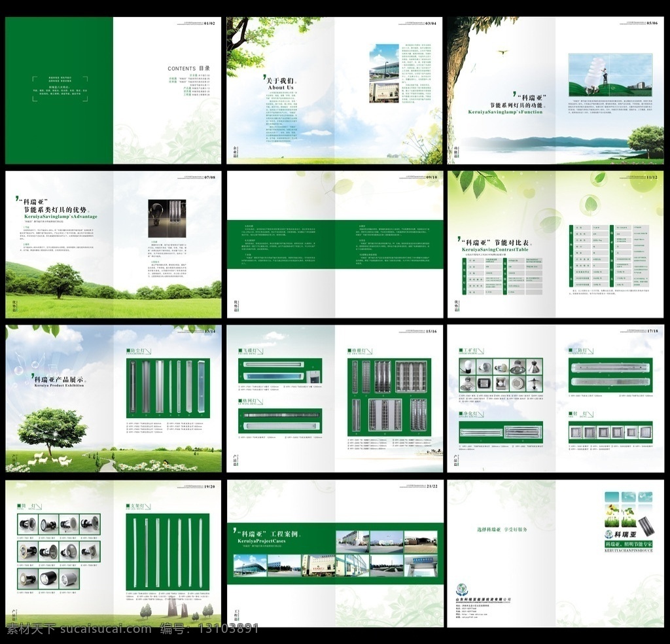Select the "科瑞亚产品展示" heading
Viewport: 670px width, 644px height.
[59, 380]
